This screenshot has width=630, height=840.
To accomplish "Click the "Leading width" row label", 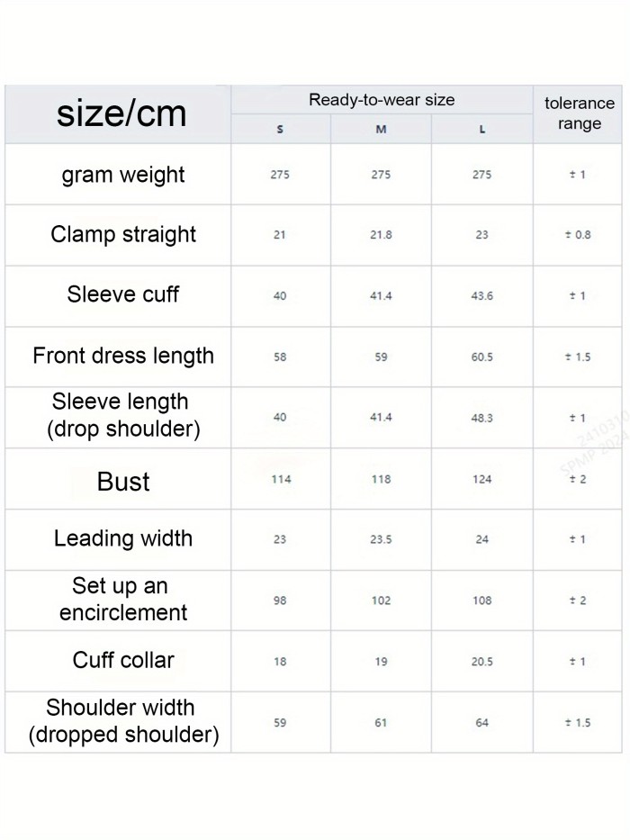I will pos(123,538).
